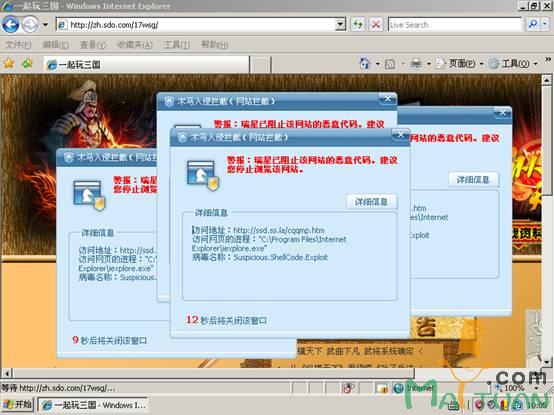Close the top-middle 木马入侵拦截 dialog
This screenshot has height=415, width=554.
(x=387, y=99)
